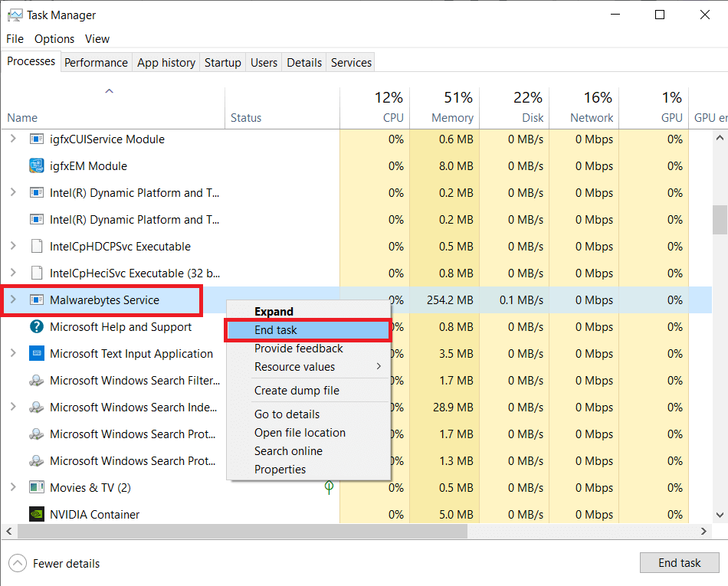Switch to the Performance tab
This screenshot has width=728, height=586.
(96, 63)
